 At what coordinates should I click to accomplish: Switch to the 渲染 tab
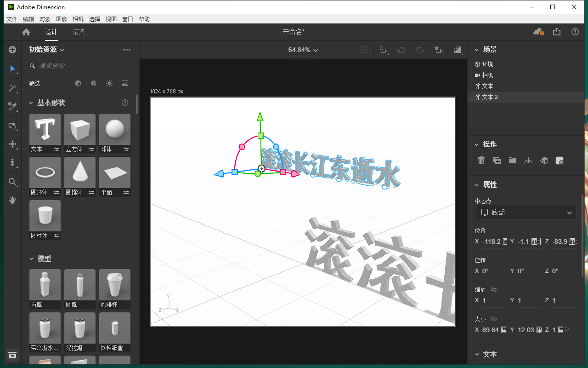(79, 32)
